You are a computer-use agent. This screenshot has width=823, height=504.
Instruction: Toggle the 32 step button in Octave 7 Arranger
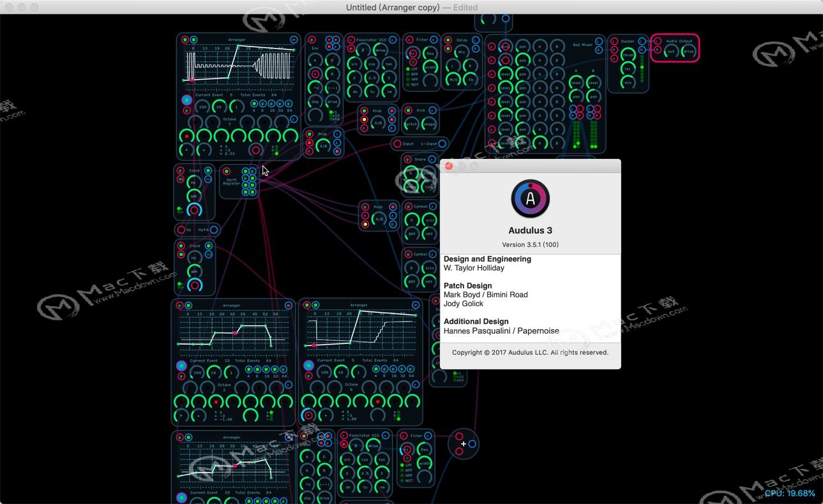(279, 103)
